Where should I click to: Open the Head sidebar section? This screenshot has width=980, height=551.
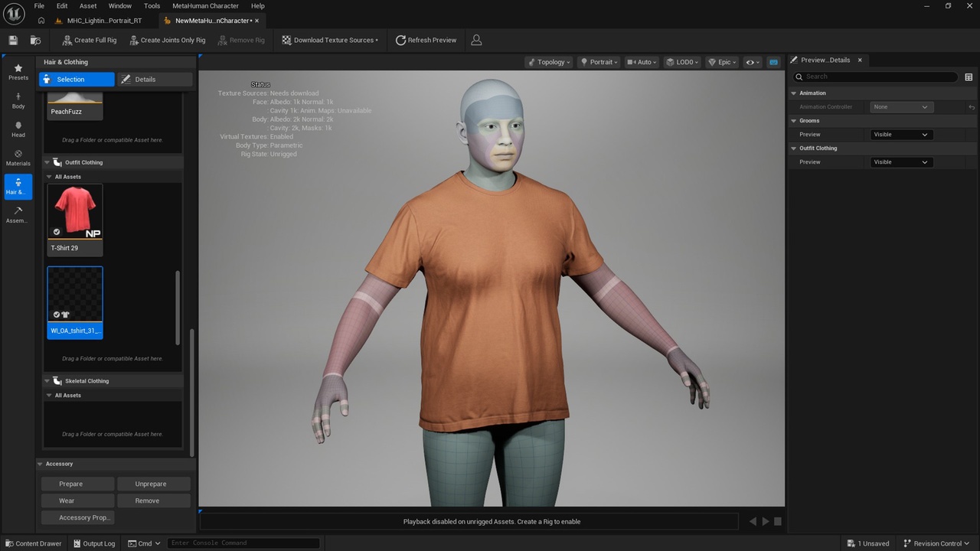coord(18,129)
